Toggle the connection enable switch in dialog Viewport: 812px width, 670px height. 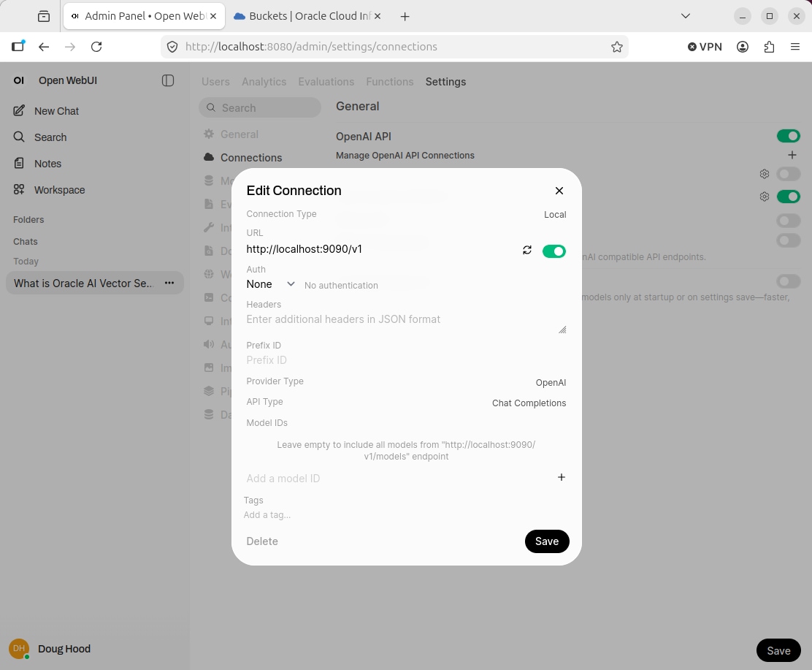[554, 251]
